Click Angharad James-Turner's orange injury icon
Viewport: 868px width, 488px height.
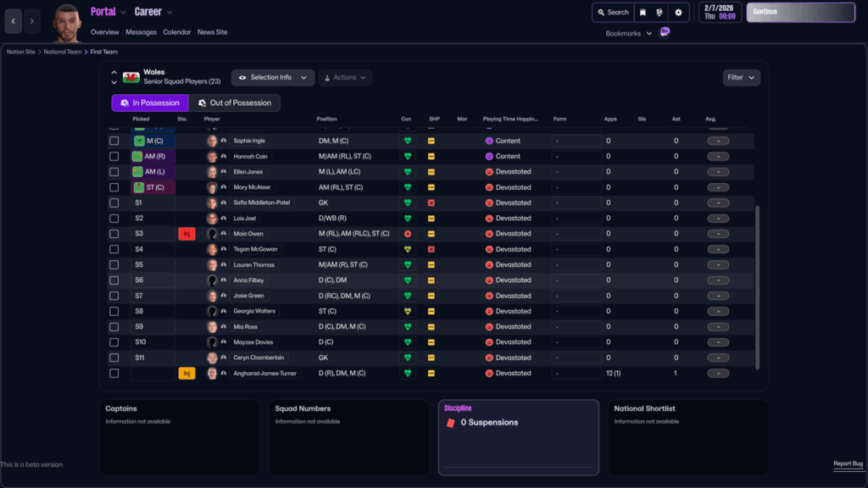tap(186, 373)
